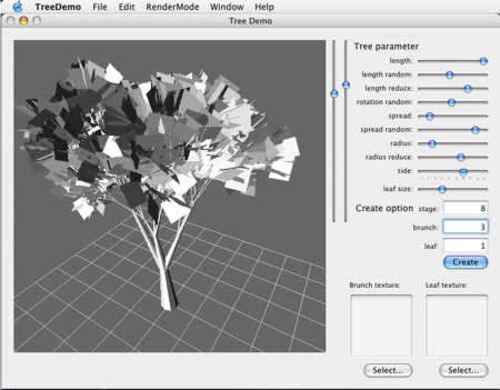The image size is (500, 390).
Task: Open the RenderMode menu
Action: [x=172, y=7]
